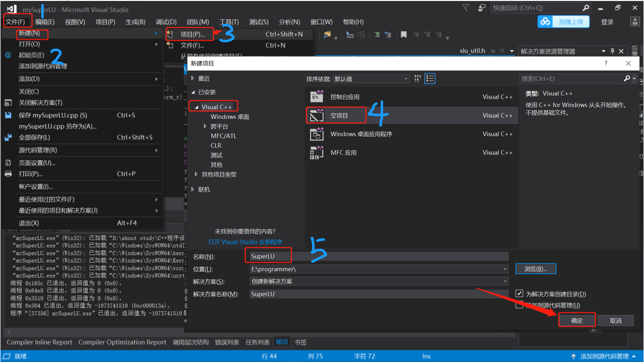Open the 打开 Visual Studio 安装程序 link
Viewport: 644px width, 362px height.
245,242
